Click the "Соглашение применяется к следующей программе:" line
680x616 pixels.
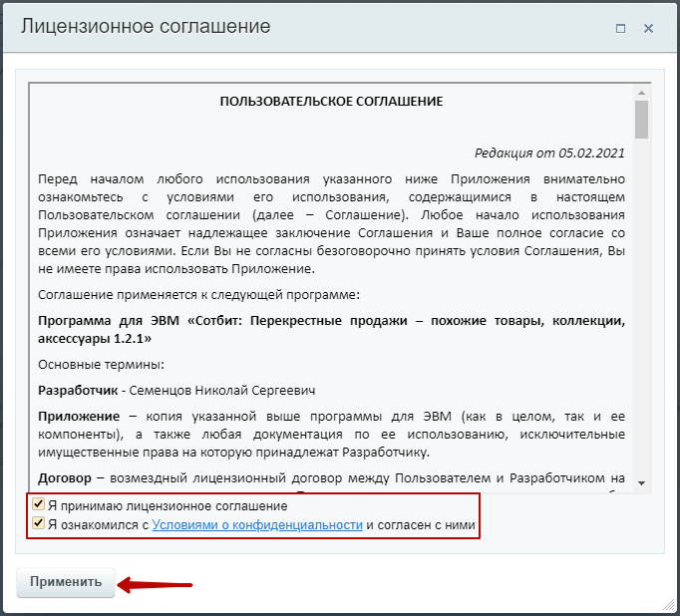tap(199, 295)
